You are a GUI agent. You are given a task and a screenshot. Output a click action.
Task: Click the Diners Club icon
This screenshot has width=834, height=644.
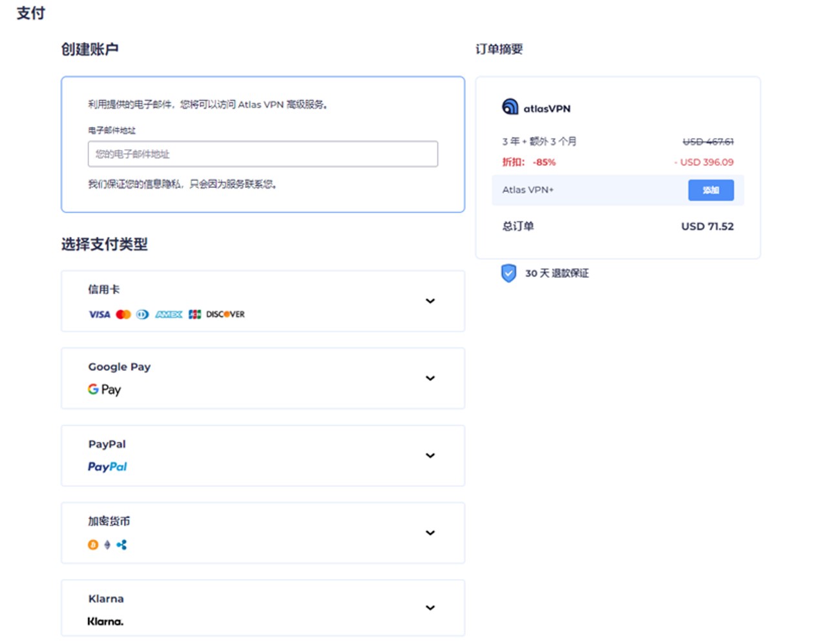pyautogui.click(x=143, y=315)
